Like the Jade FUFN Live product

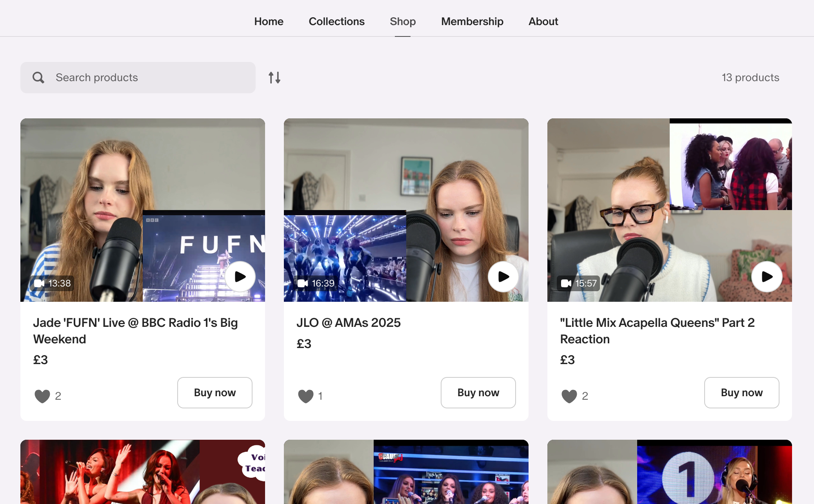click(42, 396)
